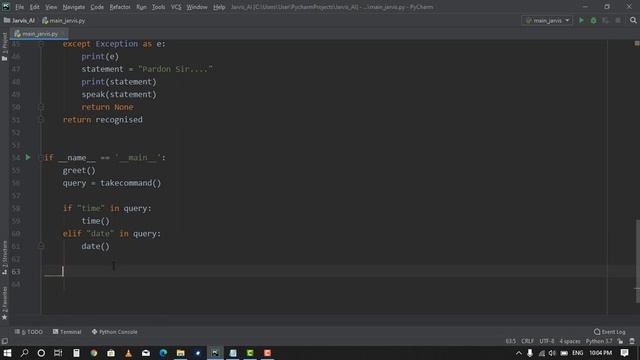Collapse the fold marker at line 61

[x=41, y=246]
